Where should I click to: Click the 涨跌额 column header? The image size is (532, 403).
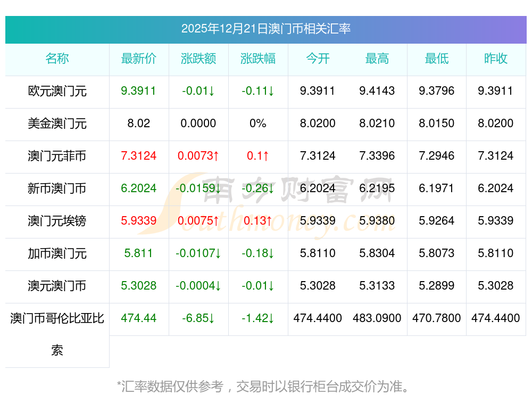pyautogui.click(x=198, y=59)
